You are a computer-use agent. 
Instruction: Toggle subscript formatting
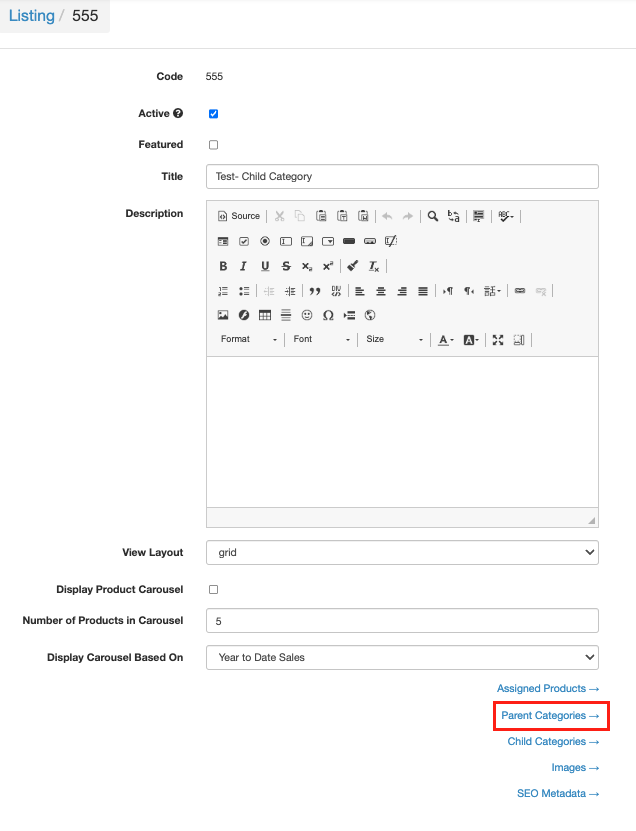(x=307, y=266)
